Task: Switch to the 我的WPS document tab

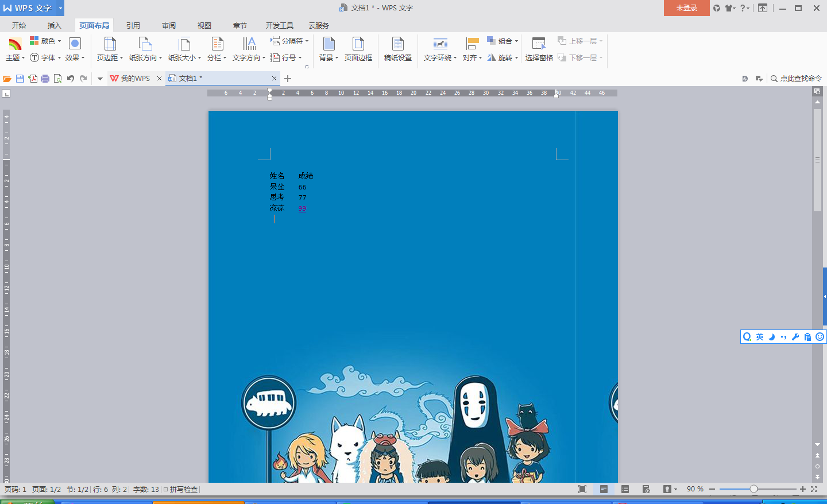Action: (x=130, y=79)
